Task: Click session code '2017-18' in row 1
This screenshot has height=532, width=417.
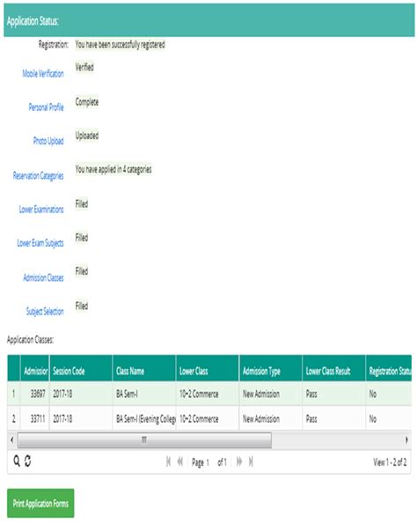Action: 81,394
